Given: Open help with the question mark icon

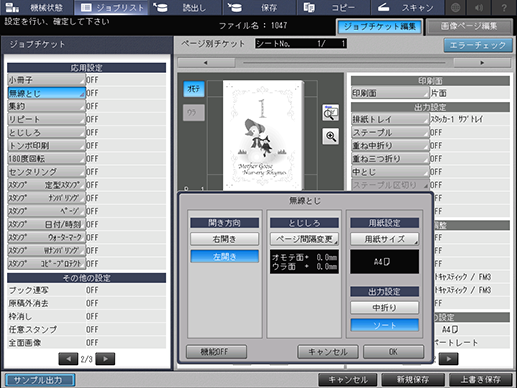Looking at the screenshot, I should (504, 7).
